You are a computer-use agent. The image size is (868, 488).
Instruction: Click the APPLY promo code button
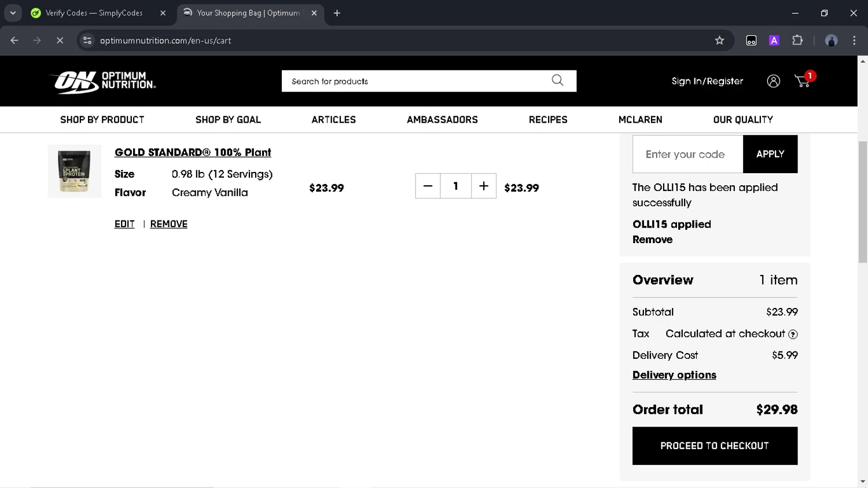coord(770,154)
